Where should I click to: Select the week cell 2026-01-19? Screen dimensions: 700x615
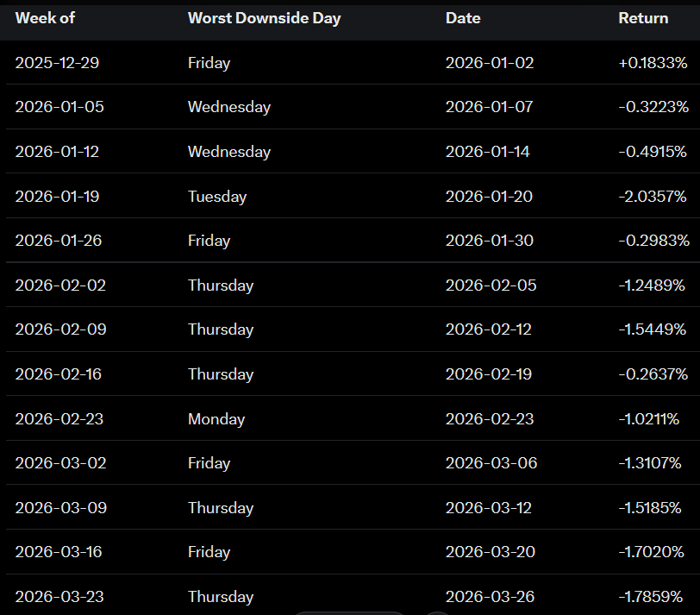[x=57, y=196]
